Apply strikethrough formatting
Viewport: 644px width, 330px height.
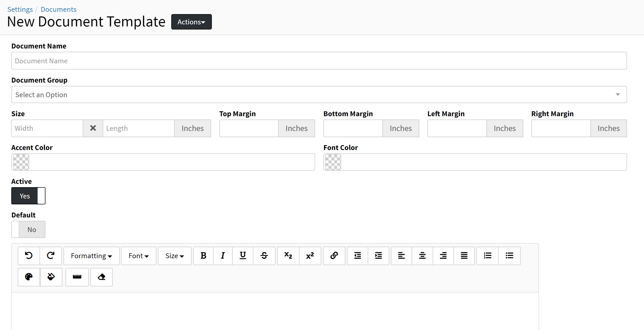click(264, 256)
